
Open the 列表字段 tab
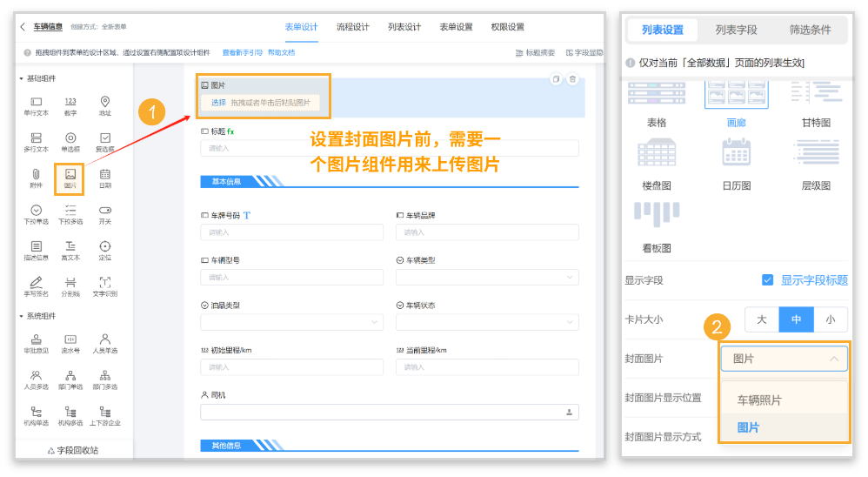pos(737,30)
